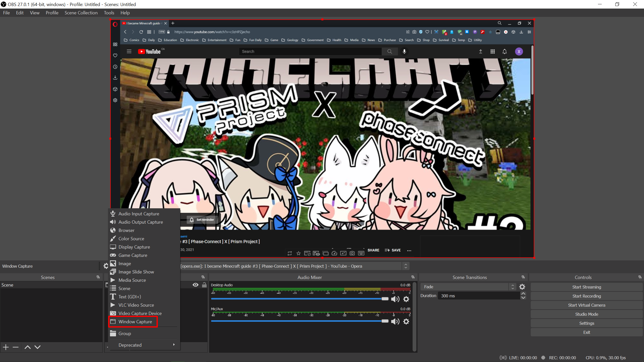644x362 pixels.
Task: Click the Exit button
Action: coord(586,332)
